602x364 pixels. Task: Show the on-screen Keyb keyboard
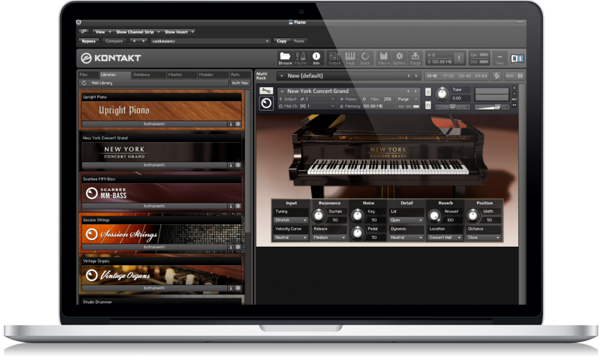tap(350, 58)
